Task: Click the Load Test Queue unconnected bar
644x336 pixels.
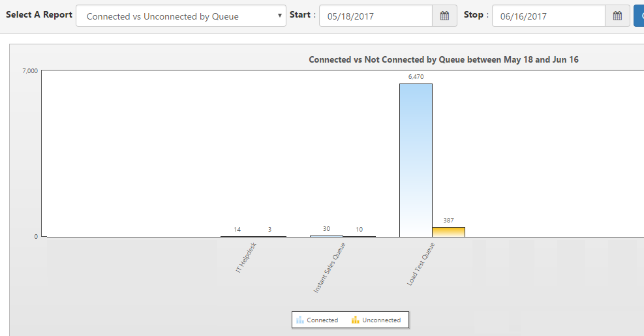Action: tap(448, 232)
